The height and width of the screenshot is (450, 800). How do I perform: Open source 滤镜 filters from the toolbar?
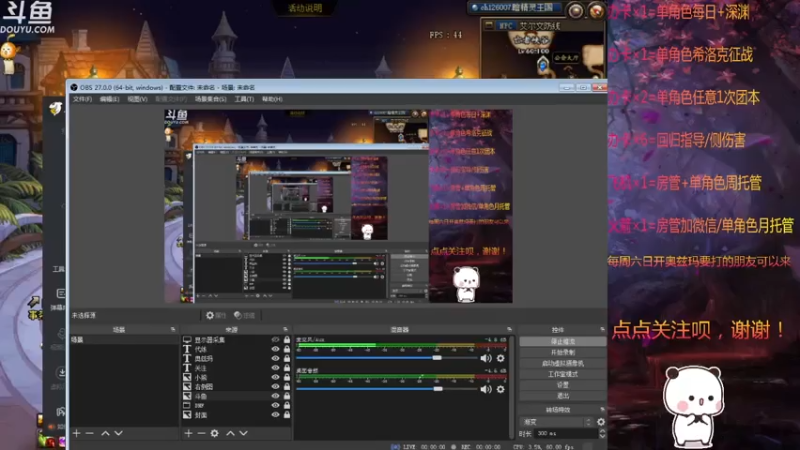pos(244,315)
